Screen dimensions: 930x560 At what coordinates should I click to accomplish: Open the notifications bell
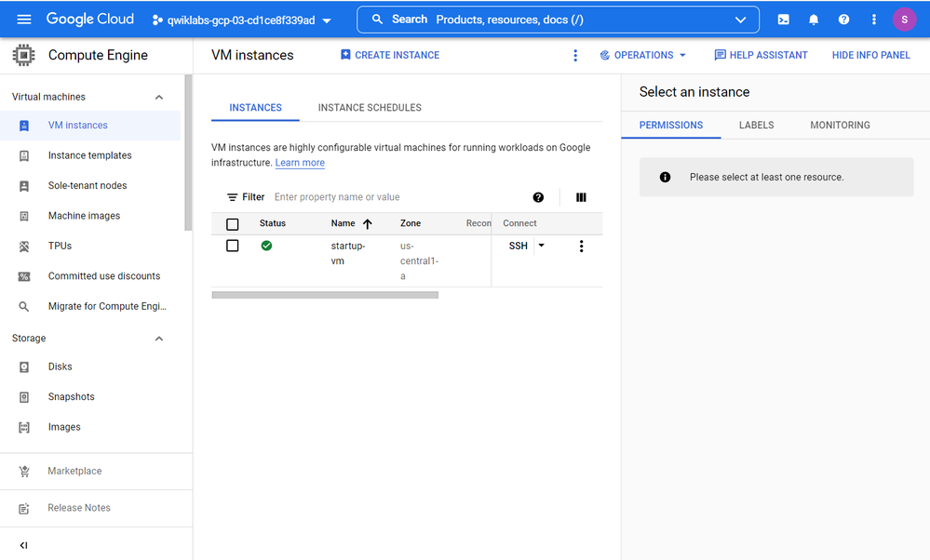click(814, 20)
